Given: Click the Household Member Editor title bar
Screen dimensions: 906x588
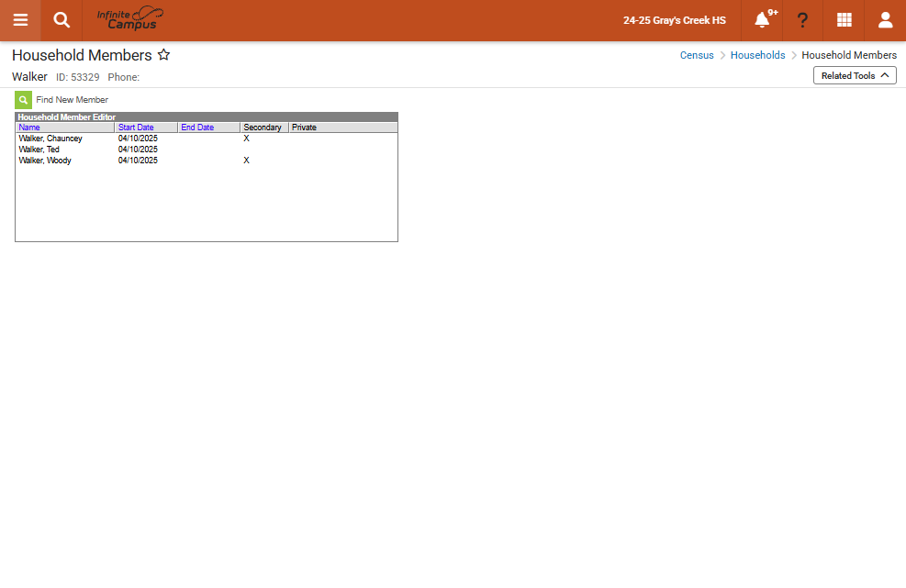Looking at the screenshot, I should pyautogui.click(x=207, y=117).
